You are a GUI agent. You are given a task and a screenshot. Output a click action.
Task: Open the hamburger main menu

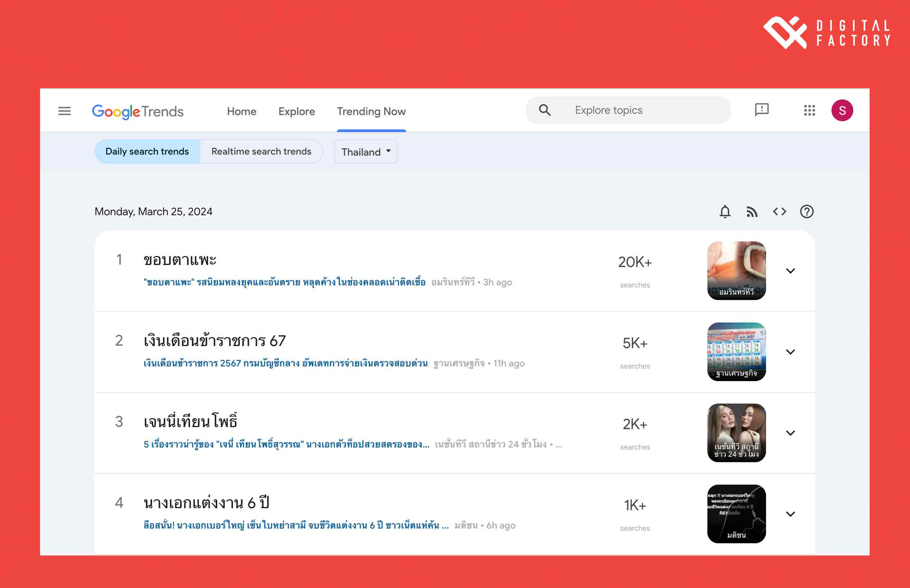tap(64, 111)
